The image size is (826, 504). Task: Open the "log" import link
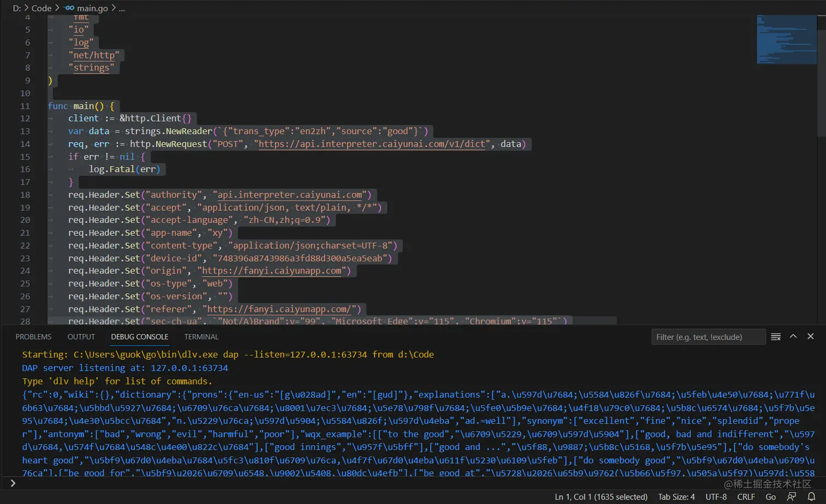click(81, 43)
